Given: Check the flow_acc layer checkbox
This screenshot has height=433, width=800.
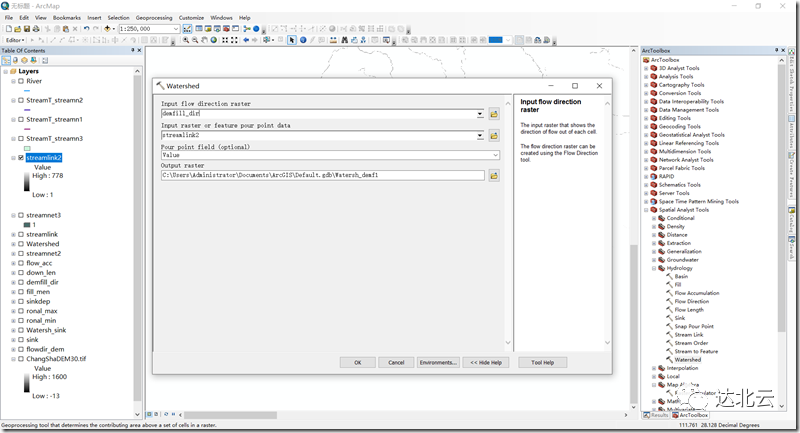Looking at the screenshot, I should click(x=21, y=263).
